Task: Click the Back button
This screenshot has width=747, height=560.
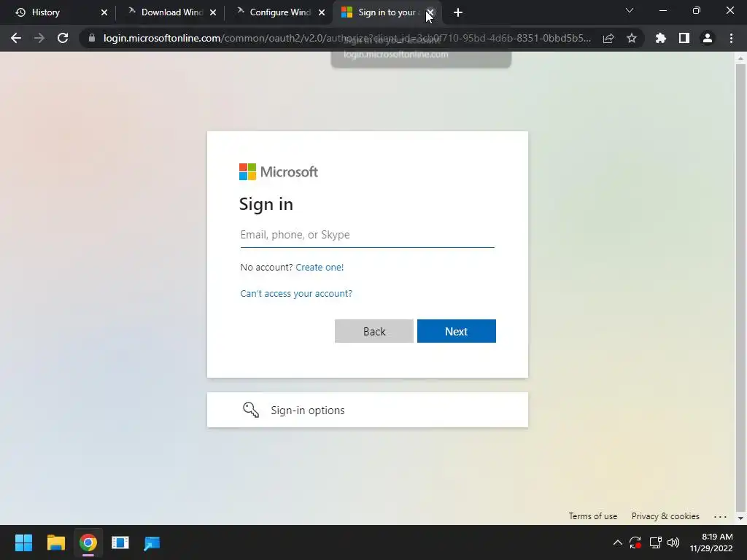Action: coord(374,331)
